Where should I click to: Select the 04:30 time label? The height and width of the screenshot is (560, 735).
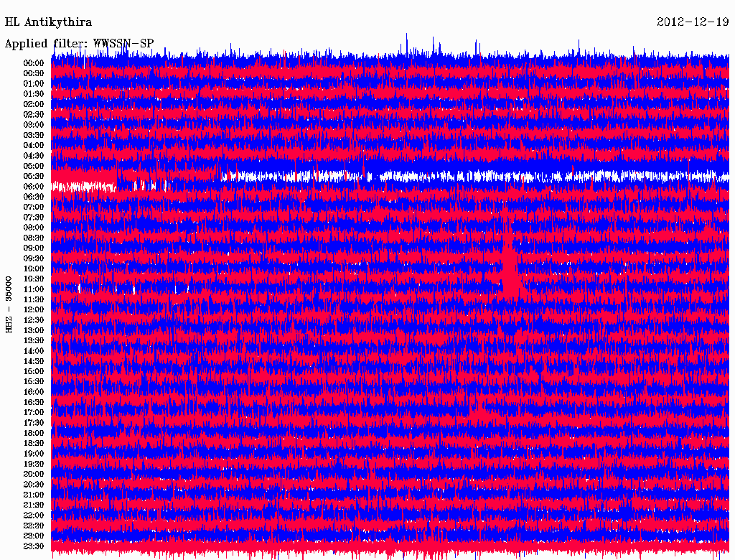34,155
